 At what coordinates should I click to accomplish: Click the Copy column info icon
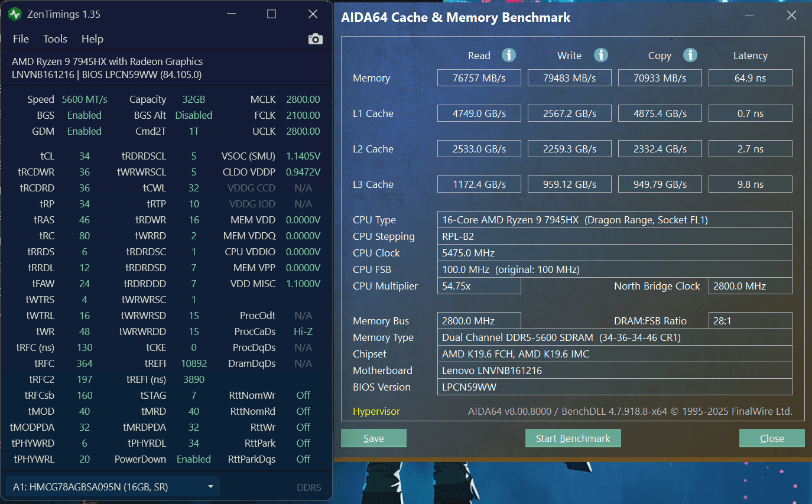pyautogui.click(x=690, y=55)
